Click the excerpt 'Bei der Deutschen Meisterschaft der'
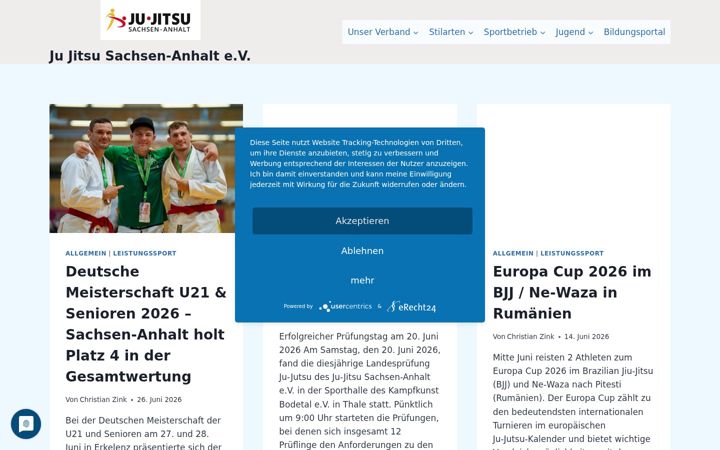720x450 pixels. click(x=143, y=433)
